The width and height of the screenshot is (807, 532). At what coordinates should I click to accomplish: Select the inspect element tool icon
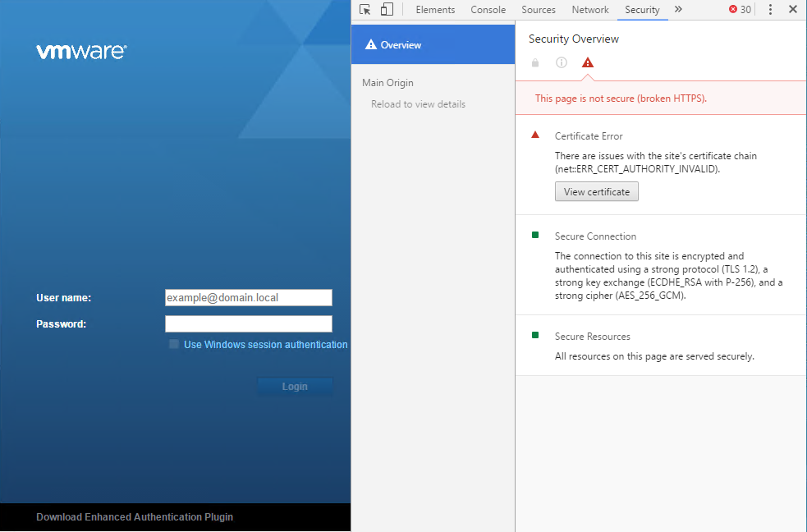(x=365, y=9)
